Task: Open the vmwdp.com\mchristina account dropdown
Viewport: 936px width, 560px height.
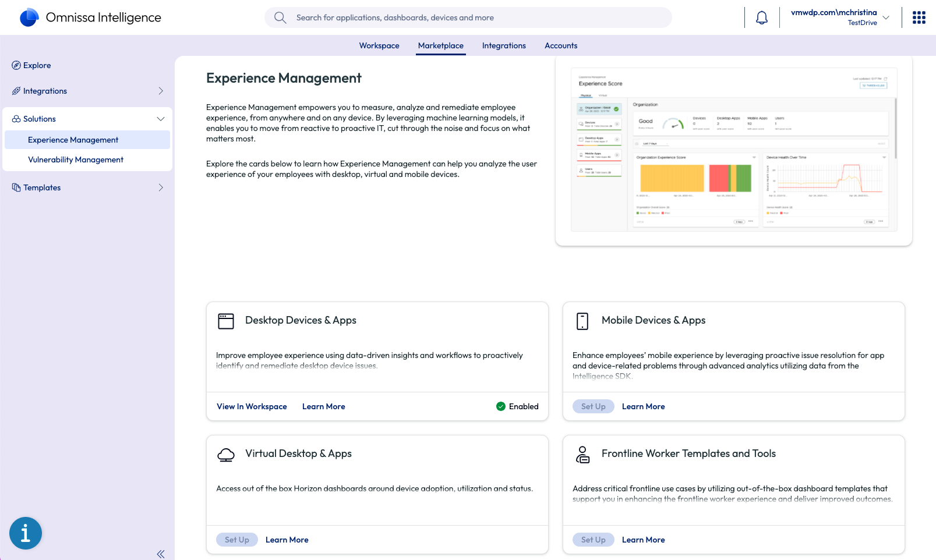Action: (886, 17)
